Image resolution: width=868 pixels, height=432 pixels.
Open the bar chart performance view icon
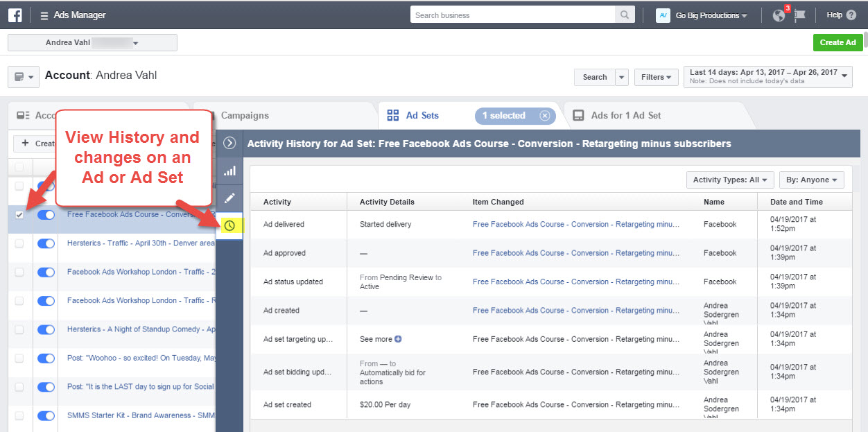(x=229, y=171)
